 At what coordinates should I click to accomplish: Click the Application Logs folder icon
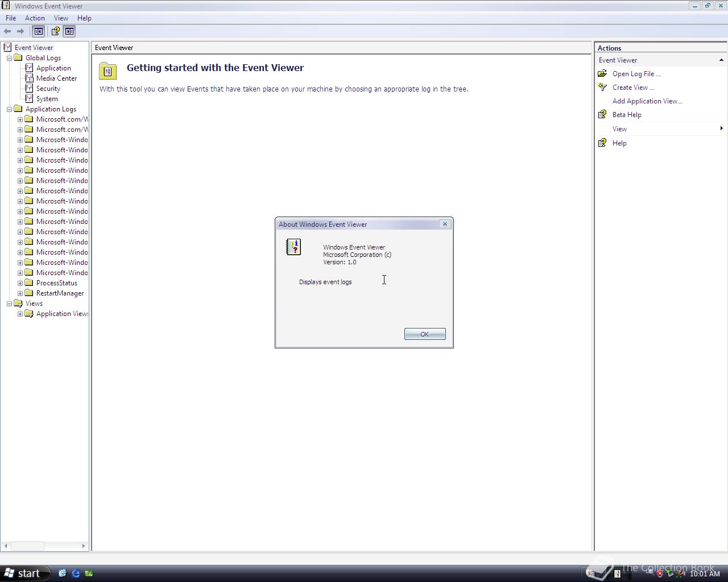(18, 109)
